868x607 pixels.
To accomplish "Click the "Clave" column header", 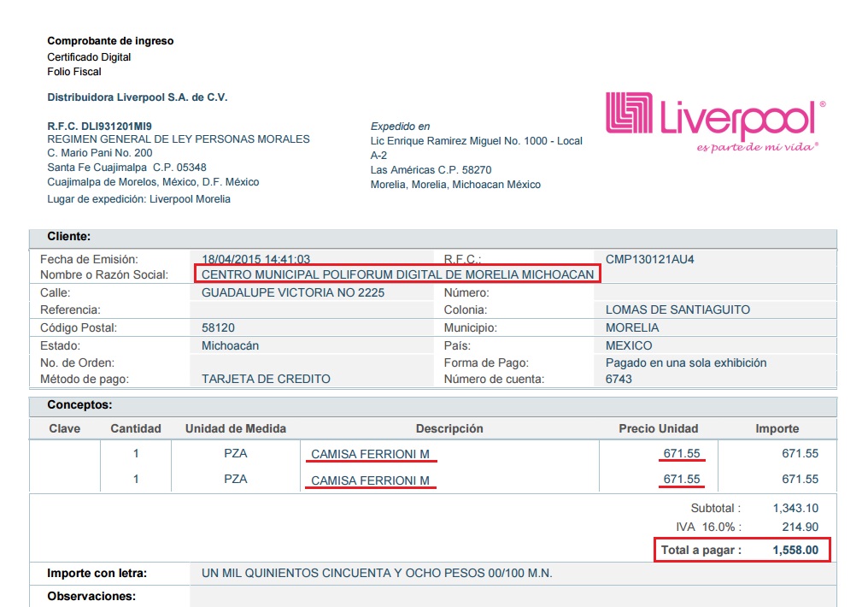I will (65, 428).
